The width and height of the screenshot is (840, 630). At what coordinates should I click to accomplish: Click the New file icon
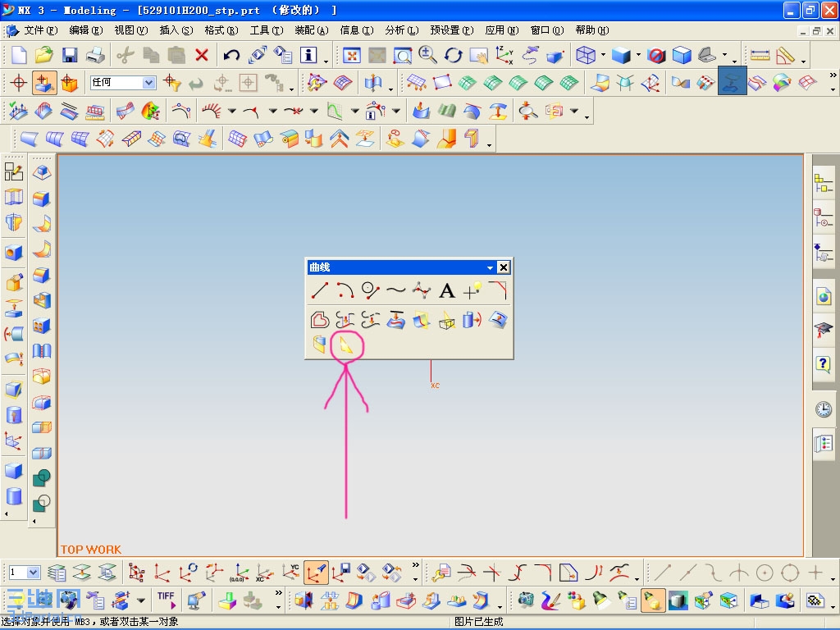[x=20, y=55]
